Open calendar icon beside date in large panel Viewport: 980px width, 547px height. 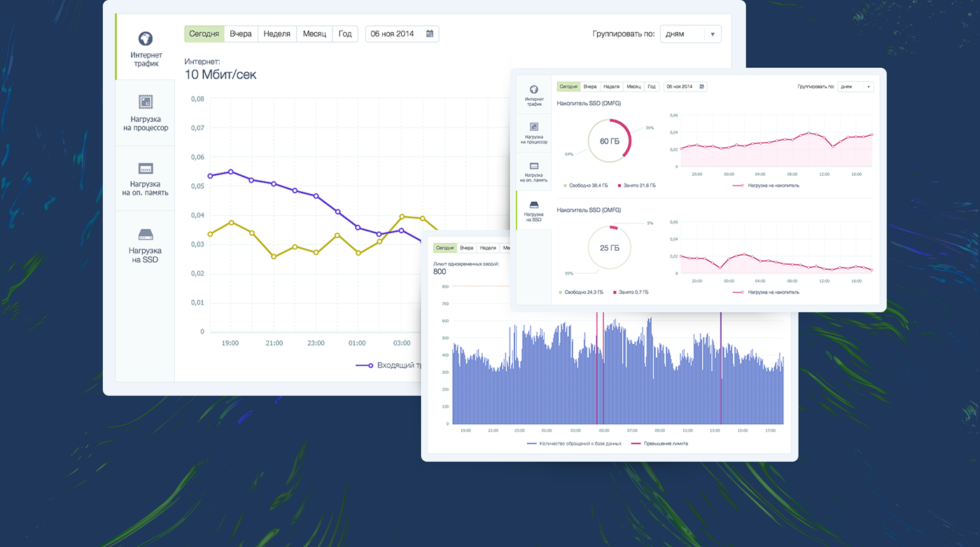430,34
